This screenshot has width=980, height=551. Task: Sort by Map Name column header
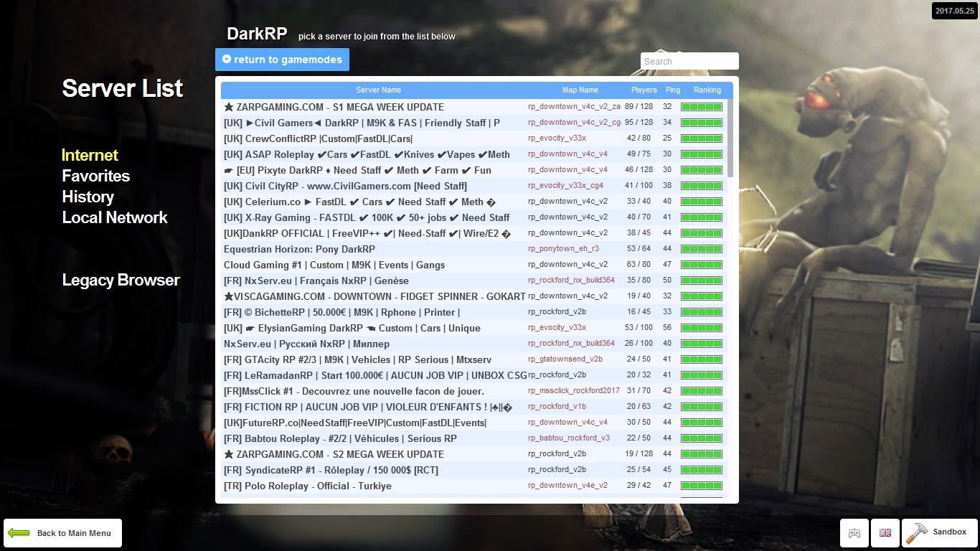click(x=580, y=90)
